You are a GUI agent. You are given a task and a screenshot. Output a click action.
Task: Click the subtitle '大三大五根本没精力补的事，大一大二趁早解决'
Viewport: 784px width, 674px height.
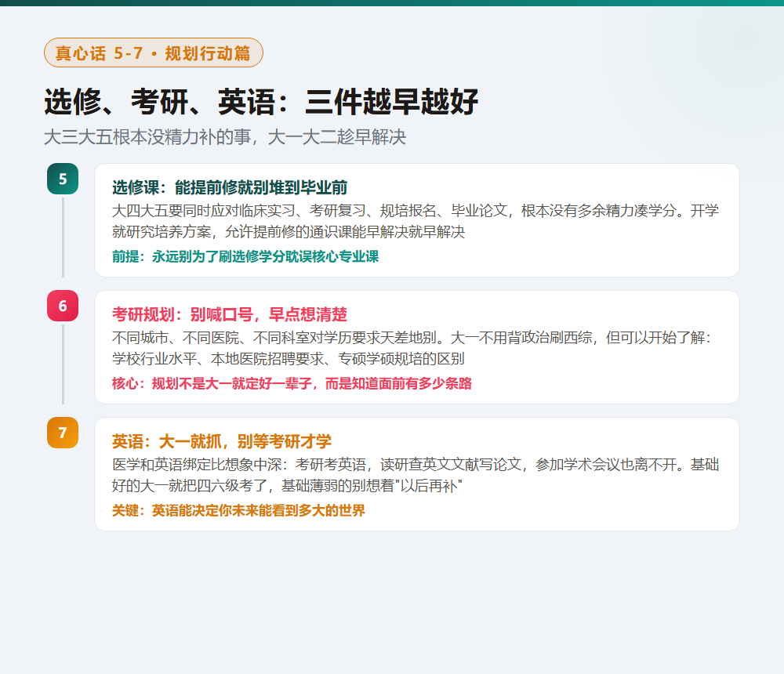point(225,136)
